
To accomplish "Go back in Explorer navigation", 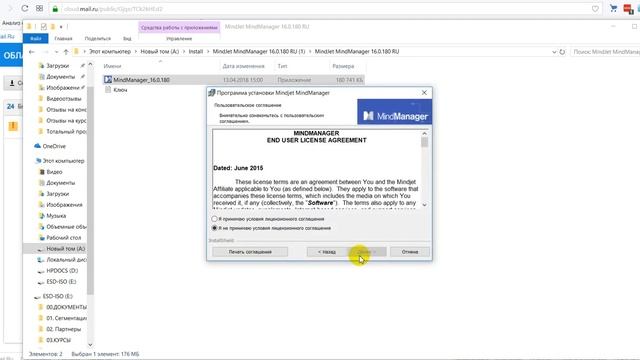I will 32,52.
